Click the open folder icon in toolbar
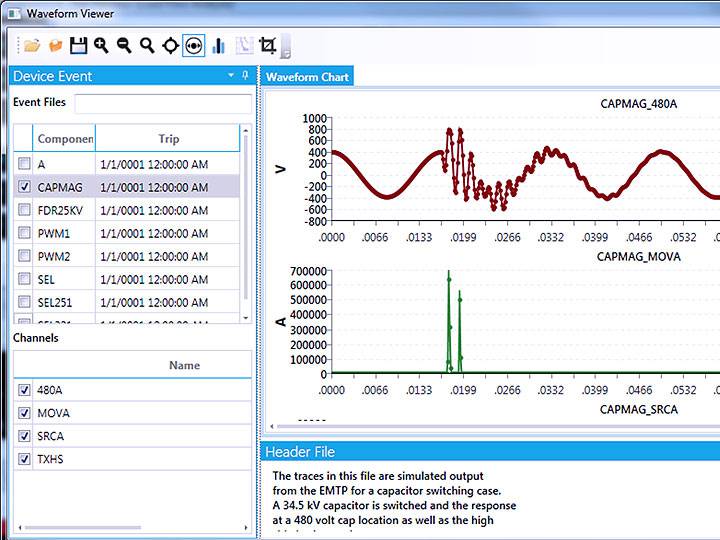 tap(32, 45)
